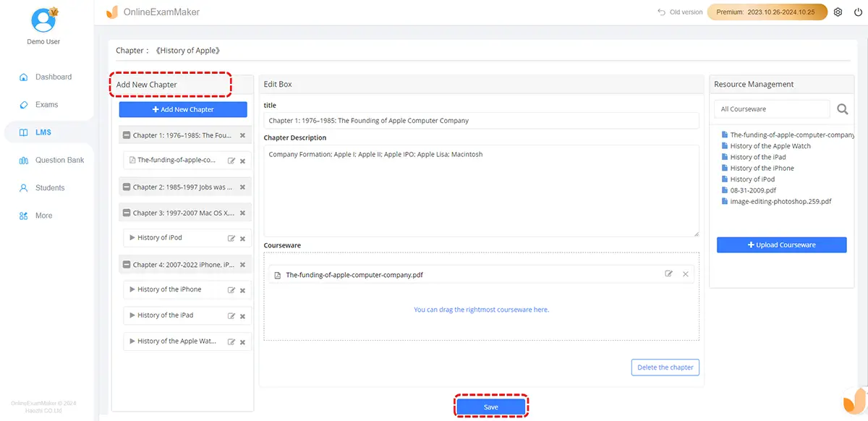Click the All Courseware search field

(x=771, y=109)
